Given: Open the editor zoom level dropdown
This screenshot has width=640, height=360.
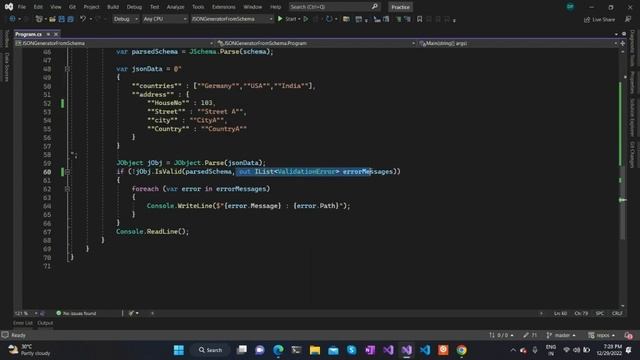Looking at the screenshot, I should (x=26, y=313).
